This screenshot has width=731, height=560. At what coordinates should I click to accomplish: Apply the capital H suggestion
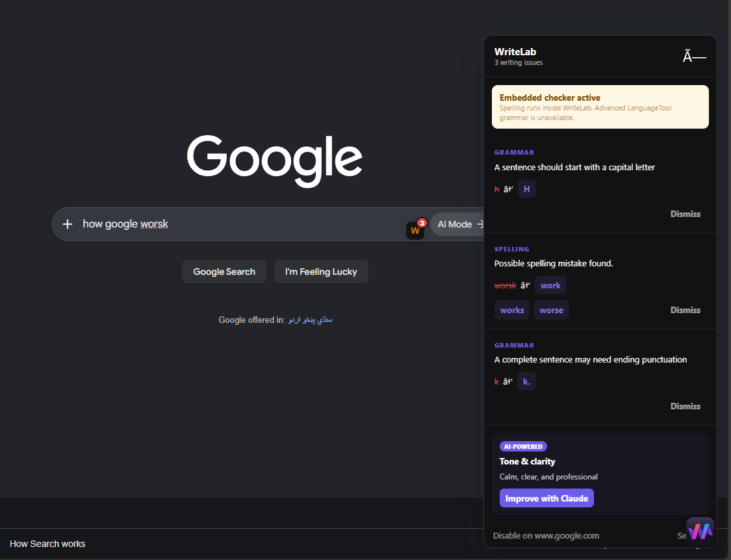(x=527, y=189)
